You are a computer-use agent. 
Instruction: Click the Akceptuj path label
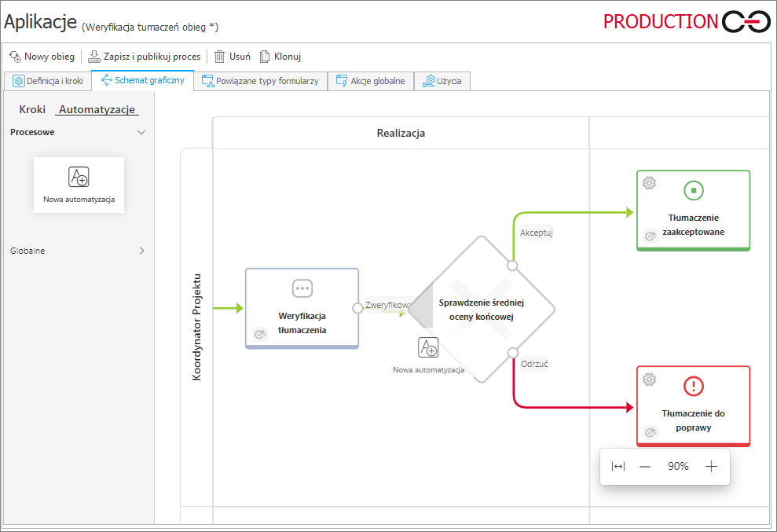pos(537,233)
